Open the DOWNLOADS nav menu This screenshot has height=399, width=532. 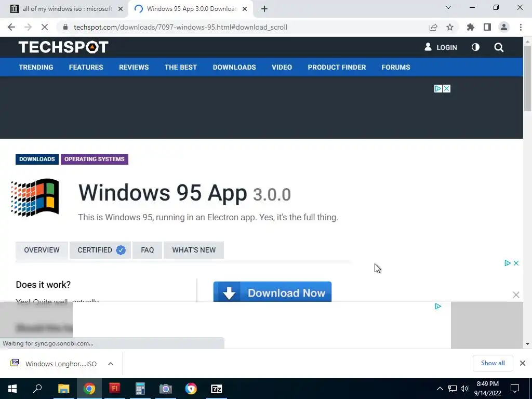point(234,67)
